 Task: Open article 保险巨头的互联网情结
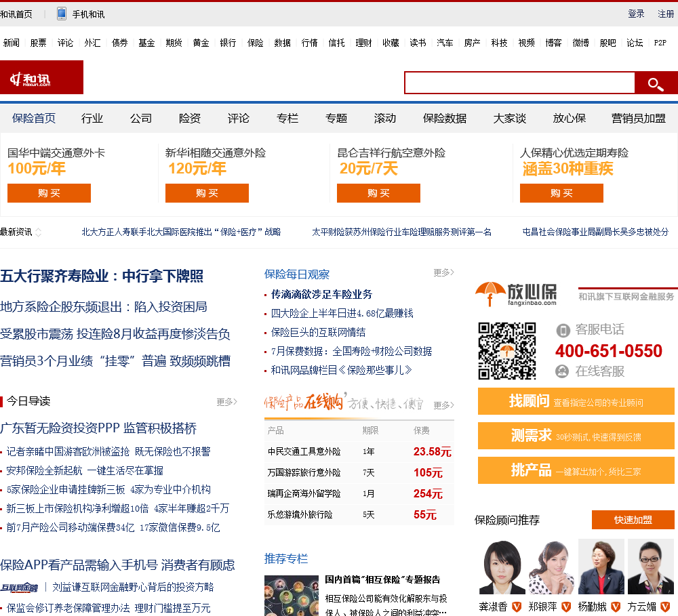tap(318, 333)
